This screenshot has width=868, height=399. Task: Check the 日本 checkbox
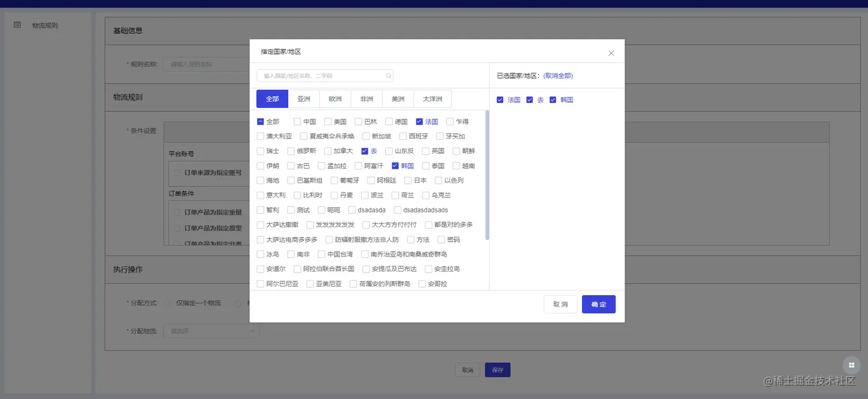coord(408,180)
